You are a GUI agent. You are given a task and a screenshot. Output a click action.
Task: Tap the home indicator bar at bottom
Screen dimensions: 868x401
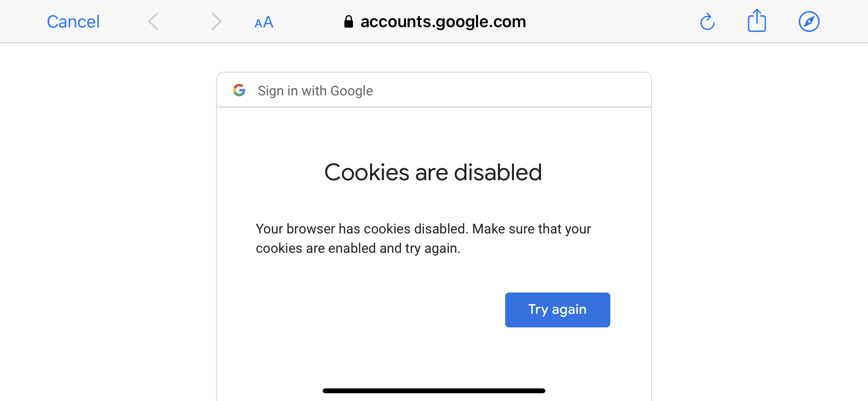point(434,390)
